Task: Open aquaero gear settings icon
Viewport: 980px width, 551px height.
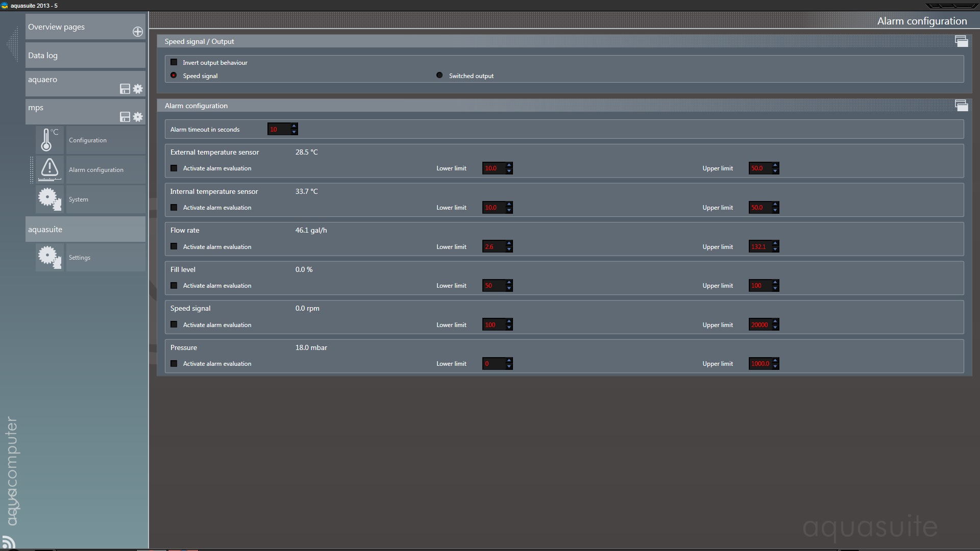Action: [x=138, y=89]
